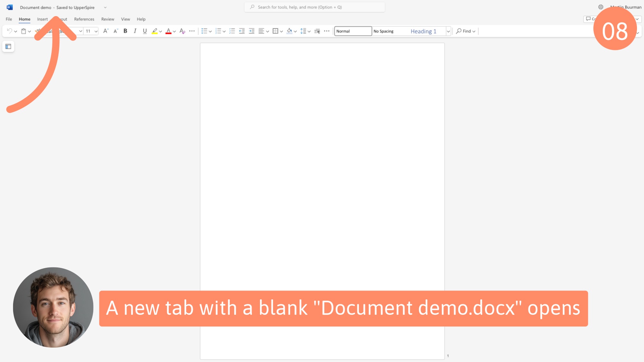Open the red font color swatch
This screenshot has width=644, height=362.
[168, 31]
